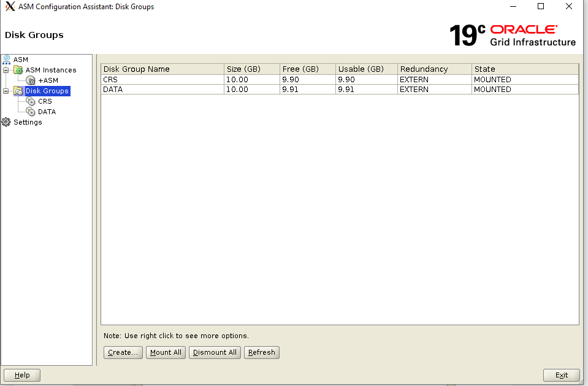Collapse the ASM Instances tree node
The width and height of the screenshot is (588, 386).
6,70
